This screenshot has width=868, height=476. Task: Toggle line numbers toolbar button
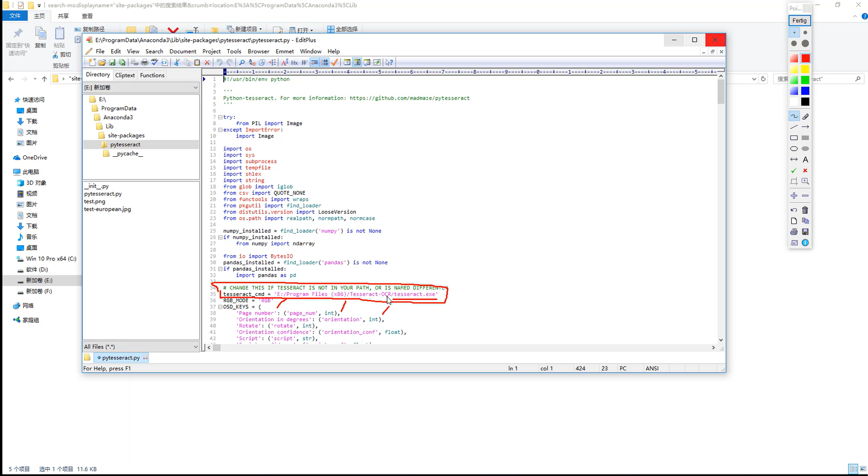[324, 63]
